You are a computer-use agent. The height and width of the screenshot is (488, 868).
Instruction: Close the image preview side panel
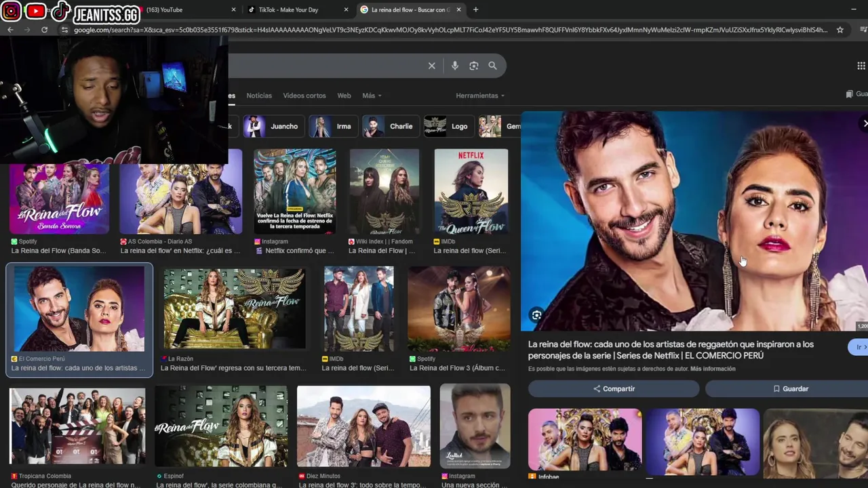[x=865, y=123]
